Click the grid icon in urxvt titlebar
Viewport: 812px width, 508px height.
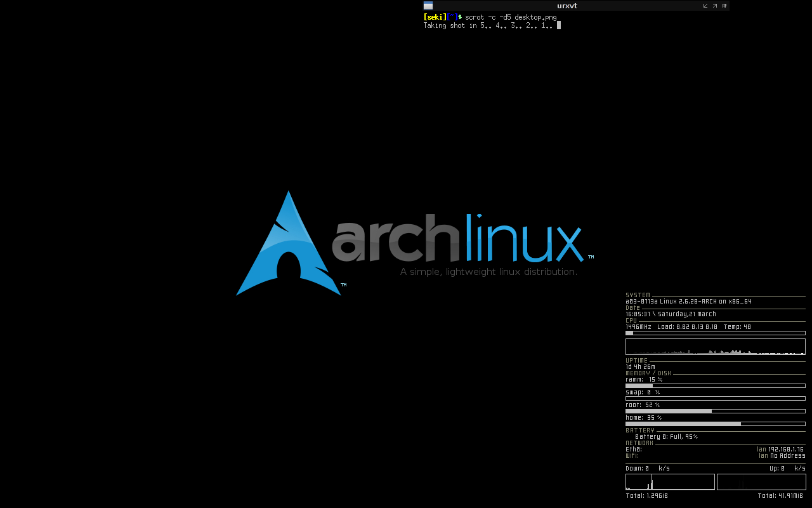pyautogui.click(x=724, y=6)
